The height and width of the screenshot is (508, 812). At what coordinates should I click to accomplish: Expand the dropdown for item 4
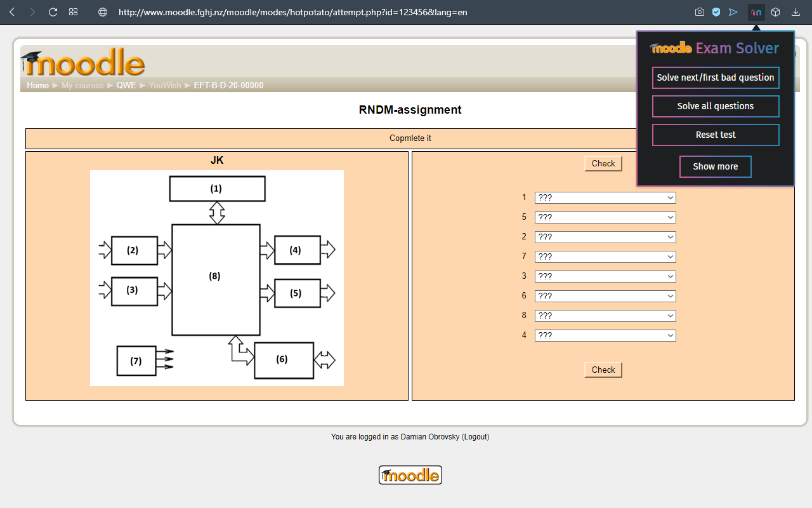605,335
